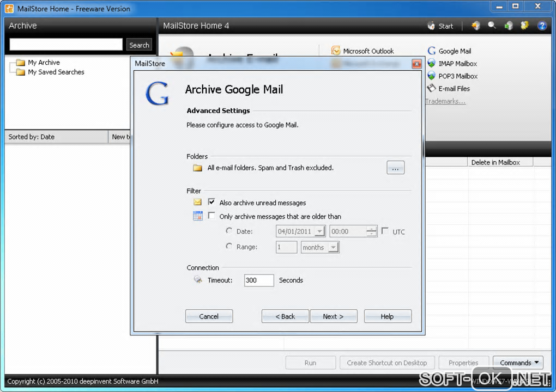Select POP3 Mailbox source
The image size is (556, 392).
pos(458,76)
